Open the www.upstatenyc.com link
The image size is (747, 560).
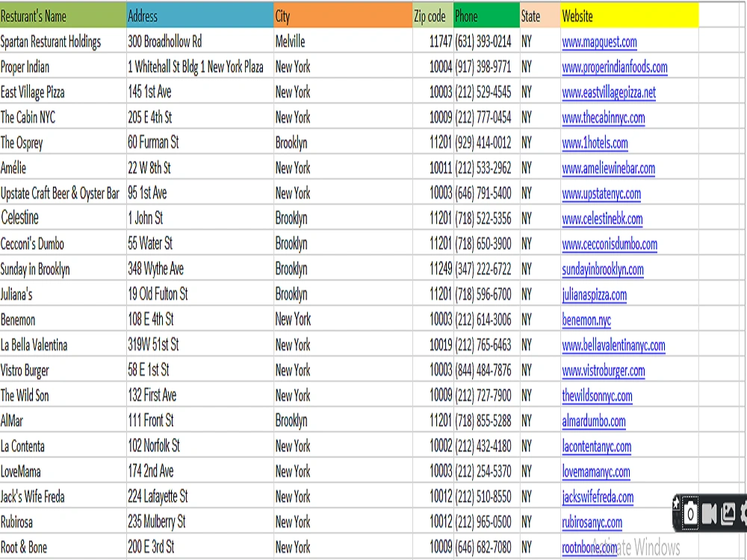point(601,193)
